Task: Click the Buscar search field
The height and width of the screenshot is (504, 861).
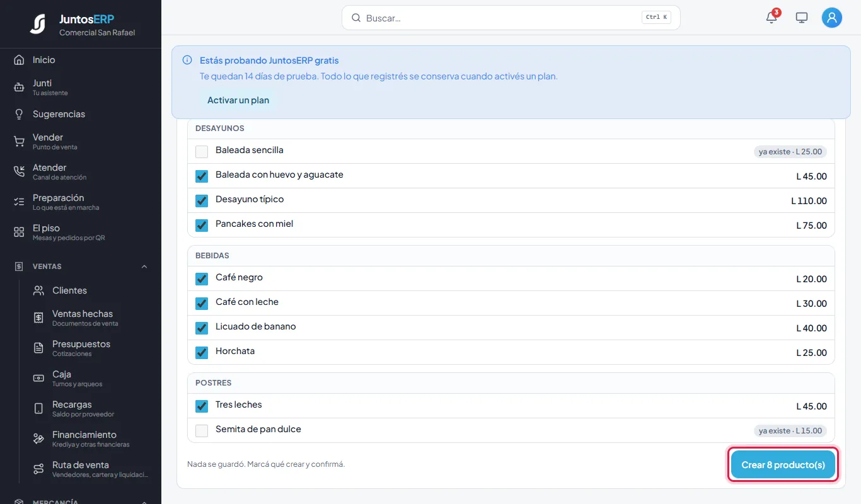Action: click(511, 18)
